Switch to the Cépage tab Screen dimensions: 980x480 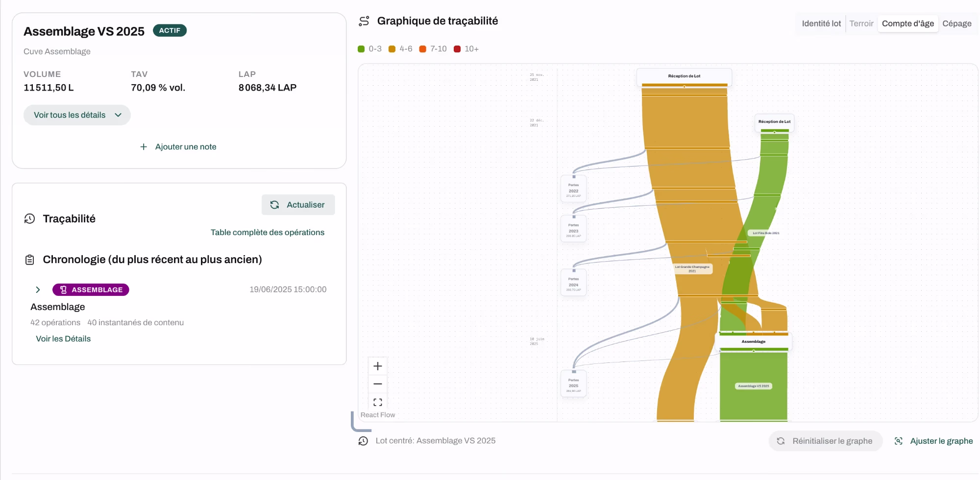[957, 24]
